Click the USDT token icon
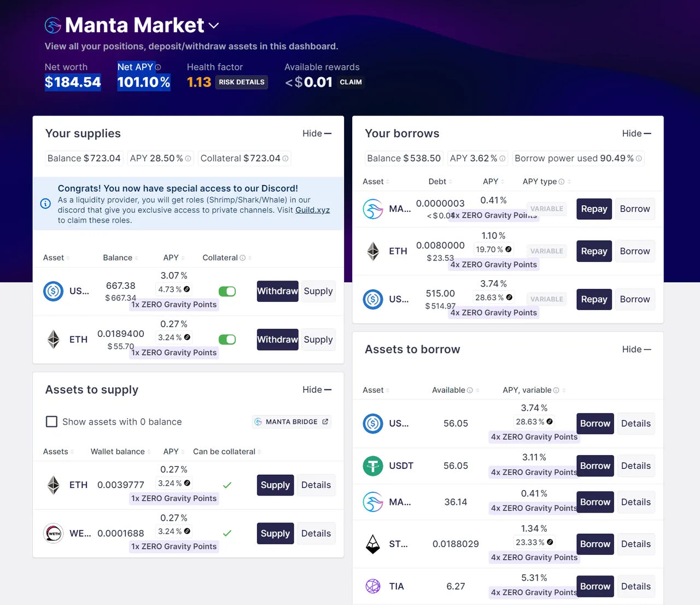Viewport: 700px width, 605px height. coord(373,466)
